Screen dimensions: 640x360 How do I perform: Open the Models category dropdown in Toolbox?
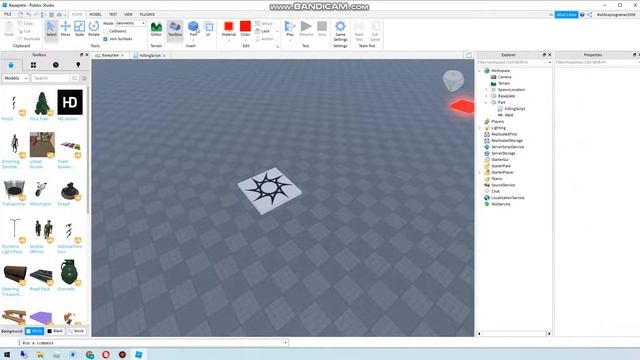coord(16,78)
